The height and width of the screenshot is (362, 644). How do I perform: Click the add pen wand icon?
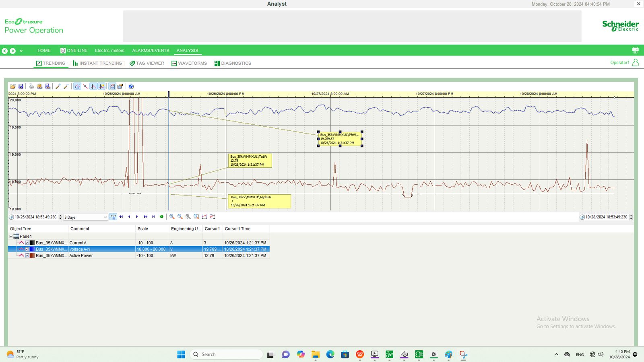coord(58,86)
